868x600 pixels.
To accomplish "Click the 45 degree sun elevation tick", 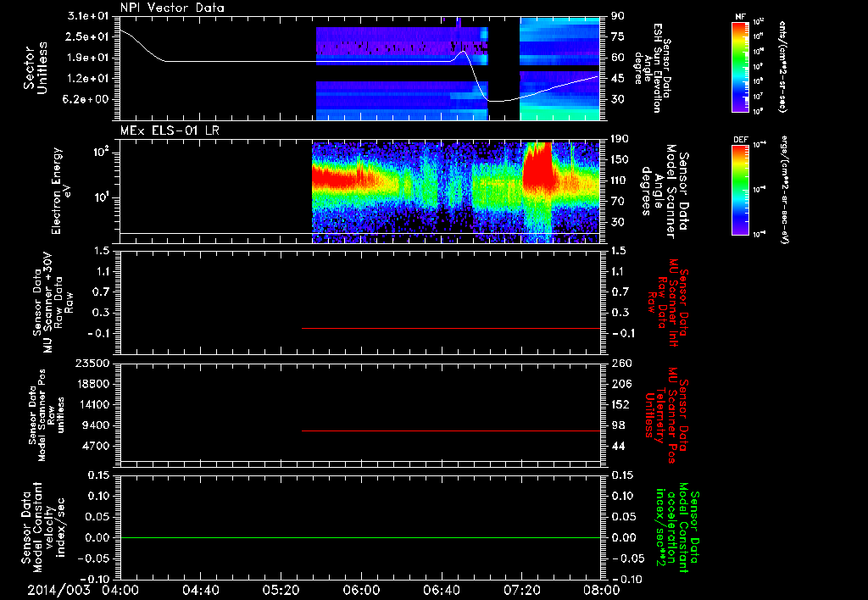I will (617, 79).
